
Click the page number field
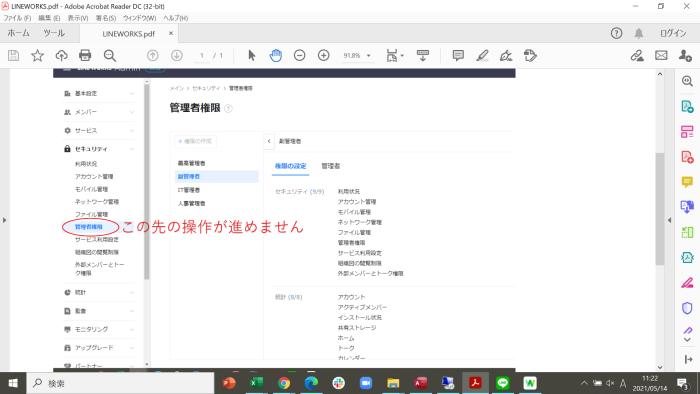point(202,55)
